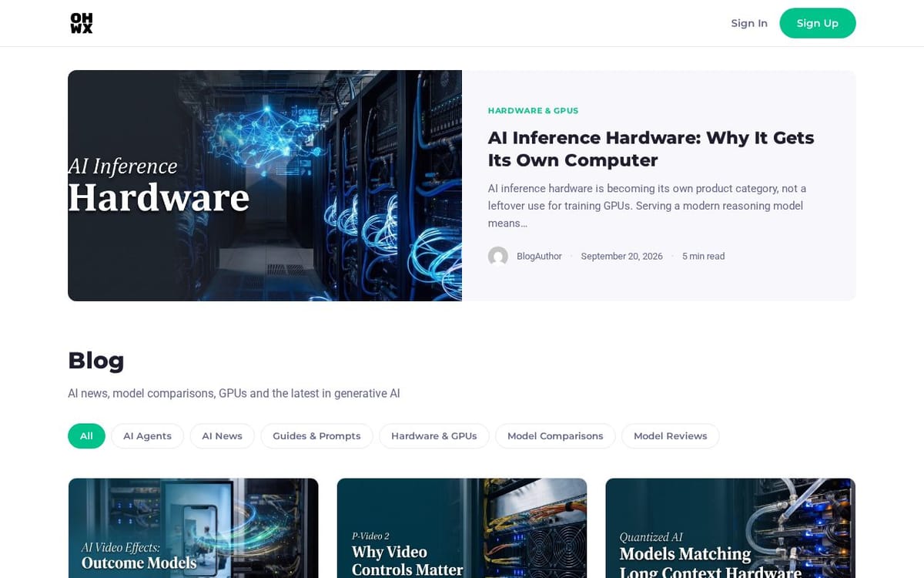Open the P-Video 2 Why Video Controls Matter card
The image size is (924, 578).
pyautogui.click(x=462, y=528)
